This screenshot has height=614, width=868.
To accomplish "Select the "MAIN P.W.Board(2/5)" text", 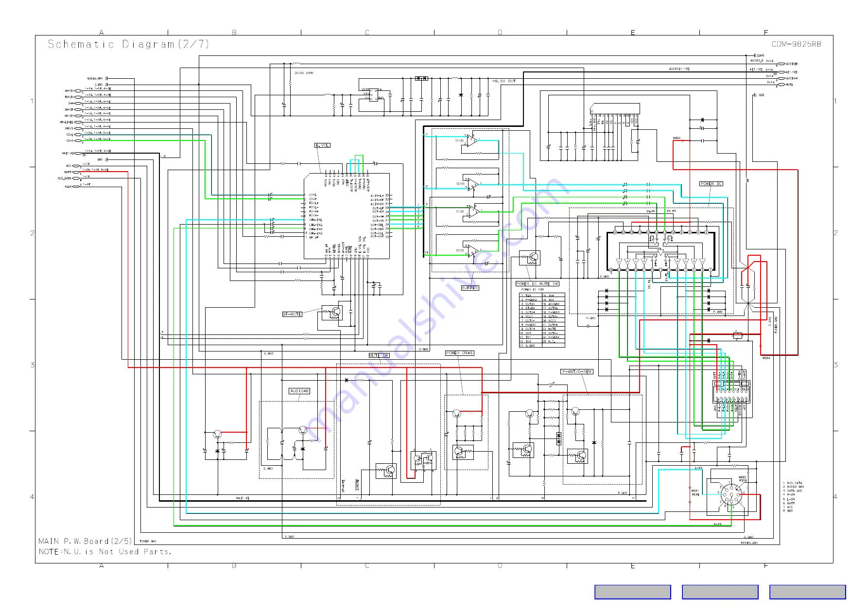I will click(85, 541).
